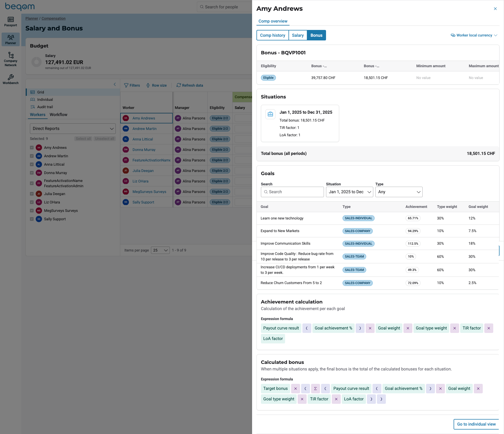Toggle the Sally Support checkbox
Screen dimensions: 504x434
[32, 219]
